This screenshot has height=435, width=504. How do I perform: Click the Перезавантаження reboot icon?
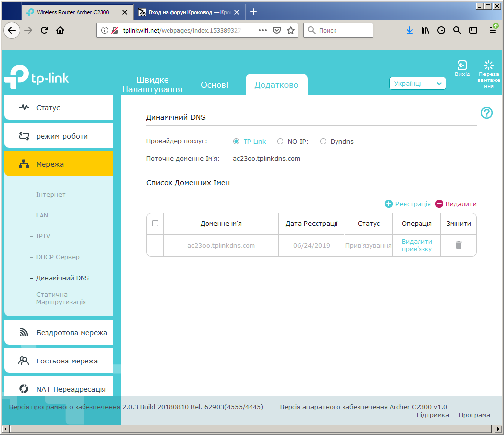[x=489, y=65]
